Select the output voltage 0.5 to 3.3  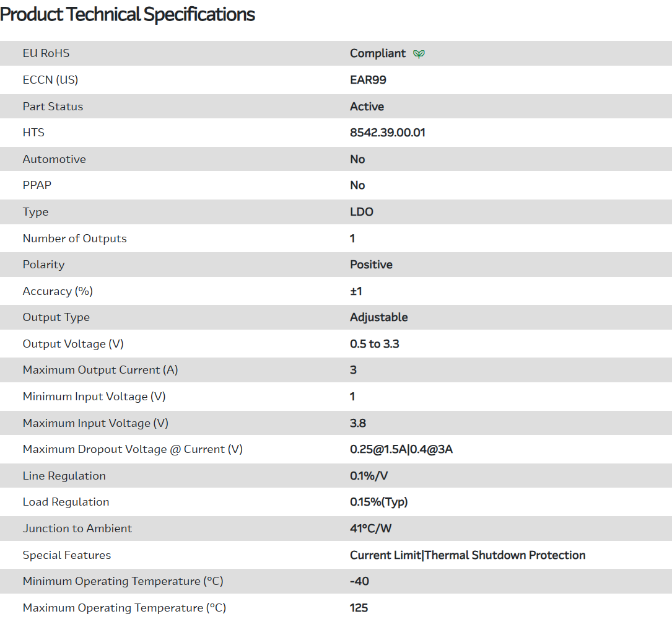coord(374,344)
